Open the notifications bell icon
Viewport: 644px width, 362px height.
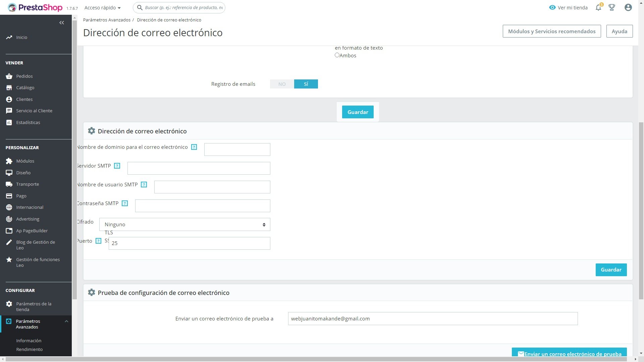pos(598,8)
